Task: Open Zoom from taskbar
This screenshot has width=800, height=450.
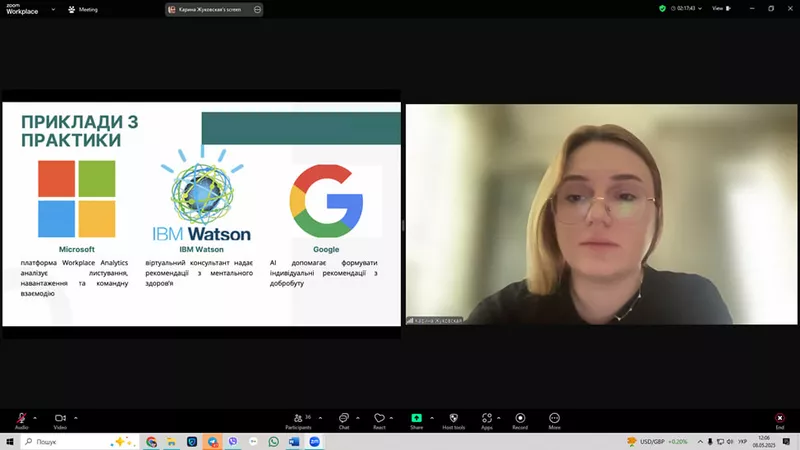Action: [x=314, y=442]
